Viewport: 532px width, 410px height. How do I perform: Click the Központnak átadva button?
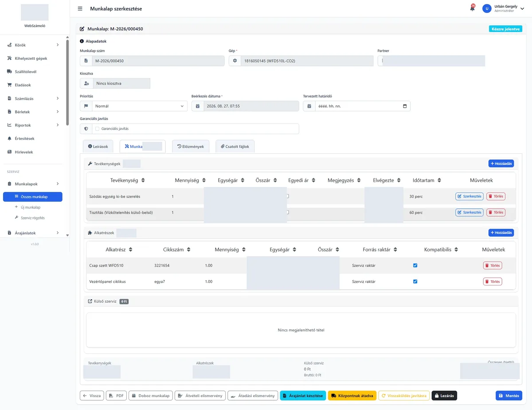pyautogui.click(x=352, y=395)
